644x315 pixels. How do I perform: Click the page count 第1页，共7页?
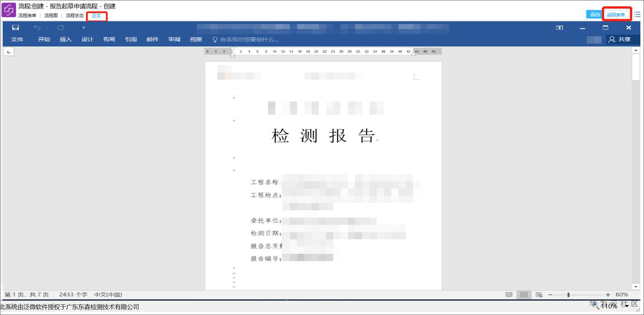click(x=27, y=295)
